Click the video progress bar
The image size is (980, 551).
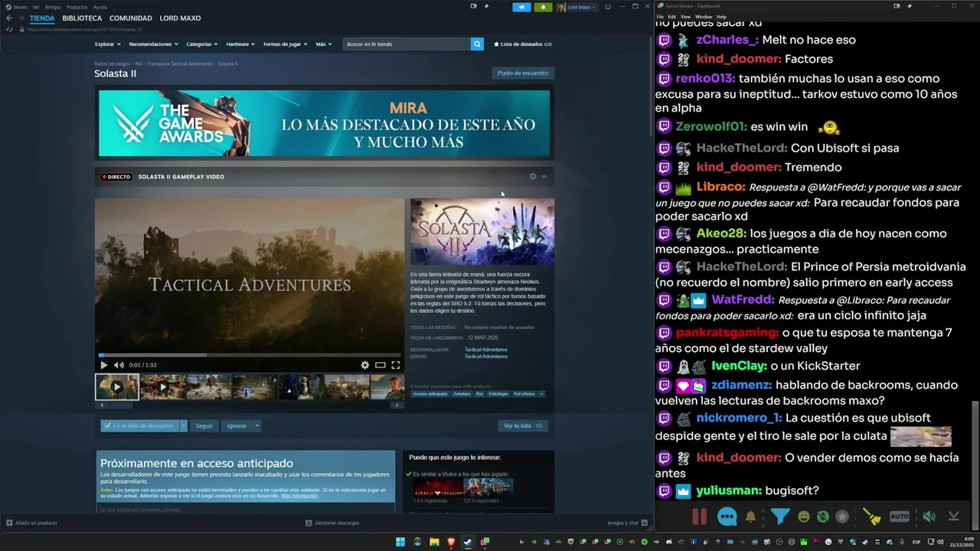tap(249, 355)
